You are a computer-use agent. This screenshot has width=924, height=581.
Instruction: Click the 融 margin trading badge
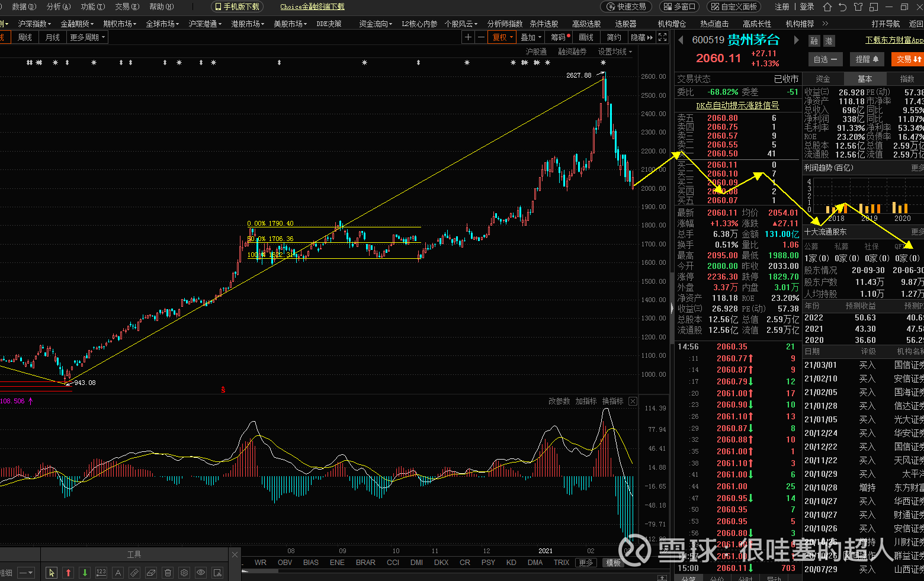pos(814,41)
